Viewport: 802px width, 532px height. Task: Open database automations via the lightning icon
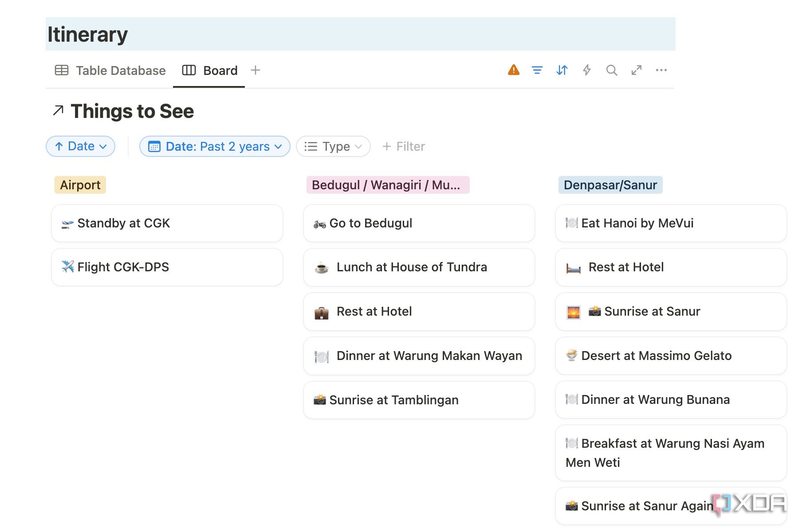(x=586, y=70)
